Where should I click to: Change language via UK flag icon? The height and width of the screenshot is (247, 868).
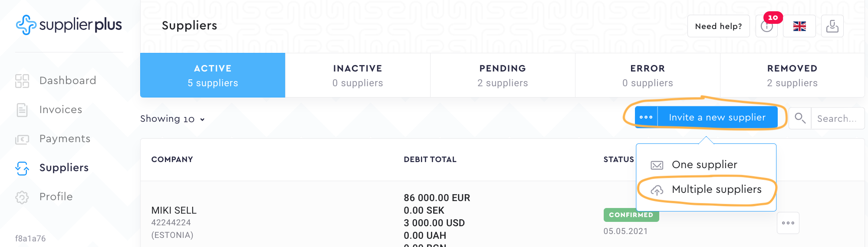click(799, 26)
